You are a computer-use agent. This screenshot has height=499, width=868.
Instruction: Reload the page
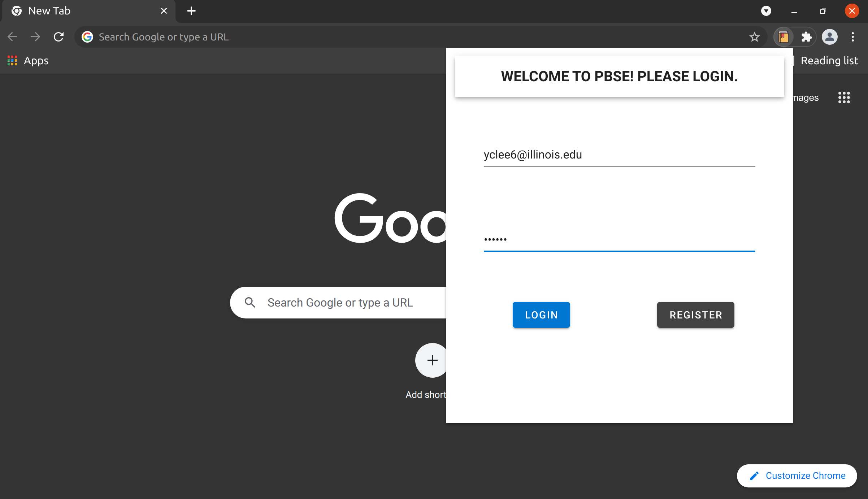[58, 37]
